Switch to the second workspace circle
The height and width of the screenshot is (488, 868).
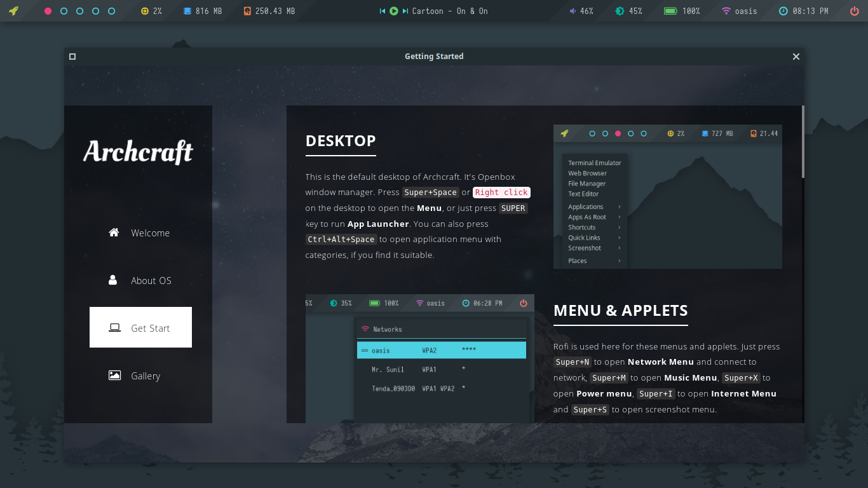[64, 11]
